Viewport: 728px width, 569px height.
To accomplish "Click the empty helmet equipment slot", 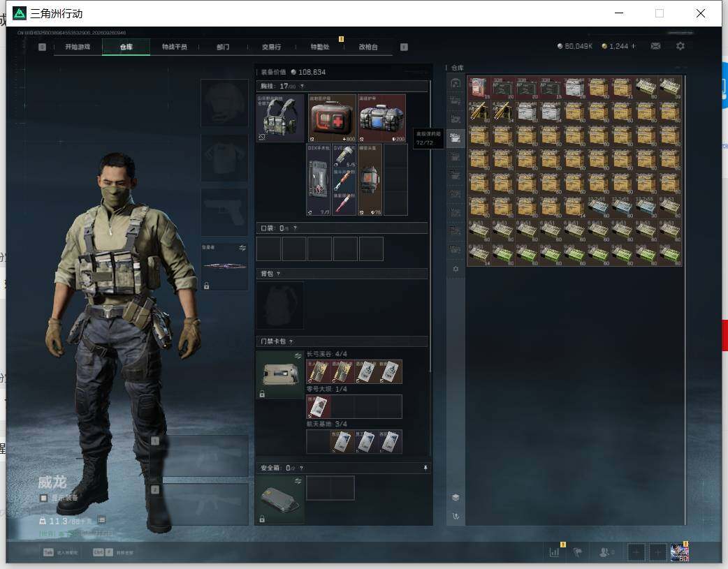I will click(x=224, y=103).
